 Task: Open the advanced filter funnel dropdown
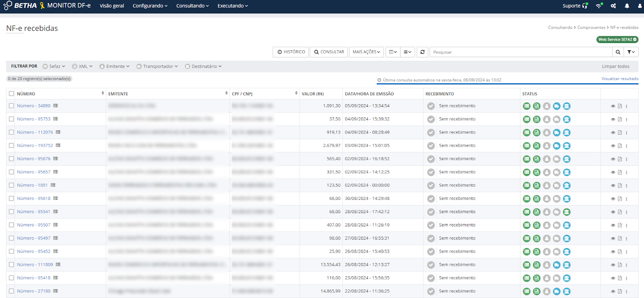tap(631, 52)
